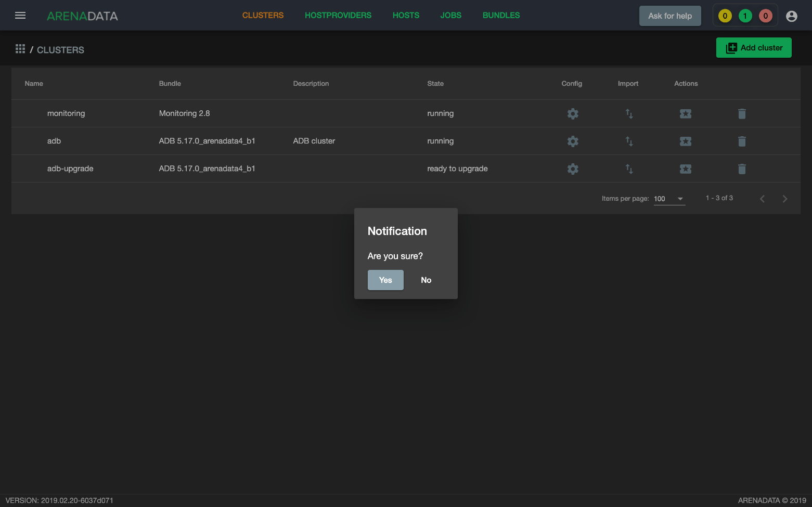This screenshot has height=507, width=812.
Task: Delete the monitoring cluster via trash icon
Action: click(x=742, y=113)
